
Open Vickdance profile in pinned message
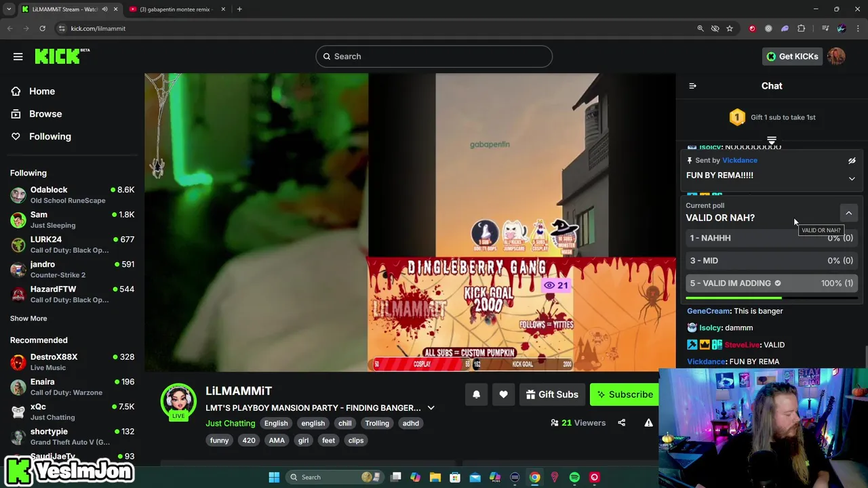740,161
